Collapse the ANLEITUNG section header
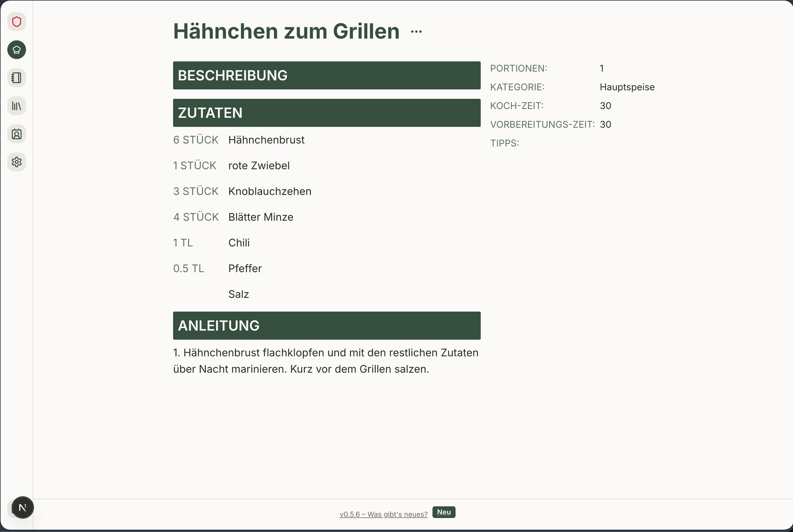 coord(326,325)
